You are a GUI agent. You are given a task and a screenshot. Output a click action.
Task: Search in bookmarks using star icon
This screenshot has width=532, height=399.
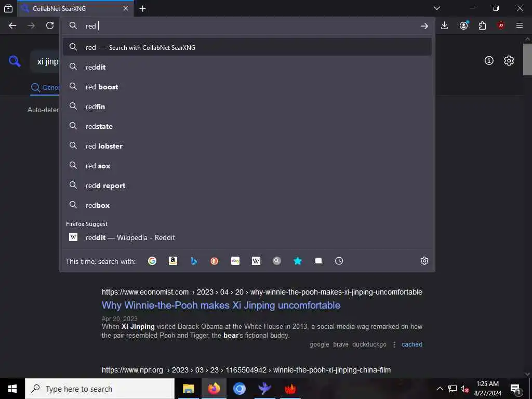(298, 261)
